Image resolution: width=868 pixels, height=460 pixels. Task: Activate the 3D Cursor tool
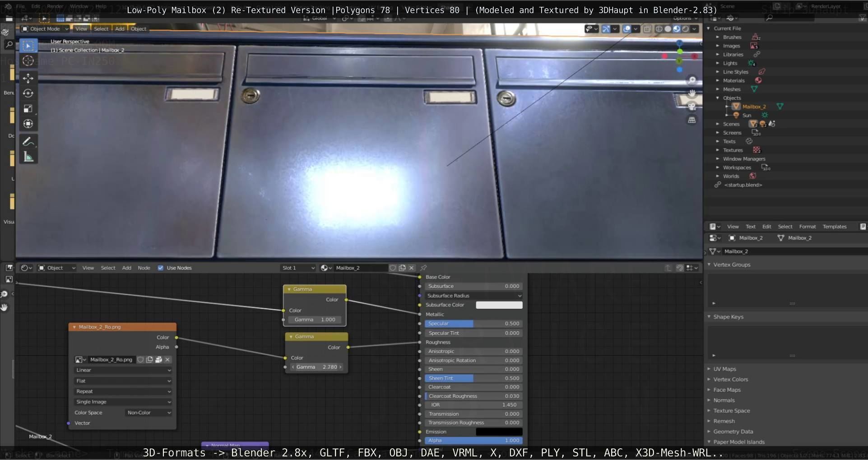click(x=28, y=61)
